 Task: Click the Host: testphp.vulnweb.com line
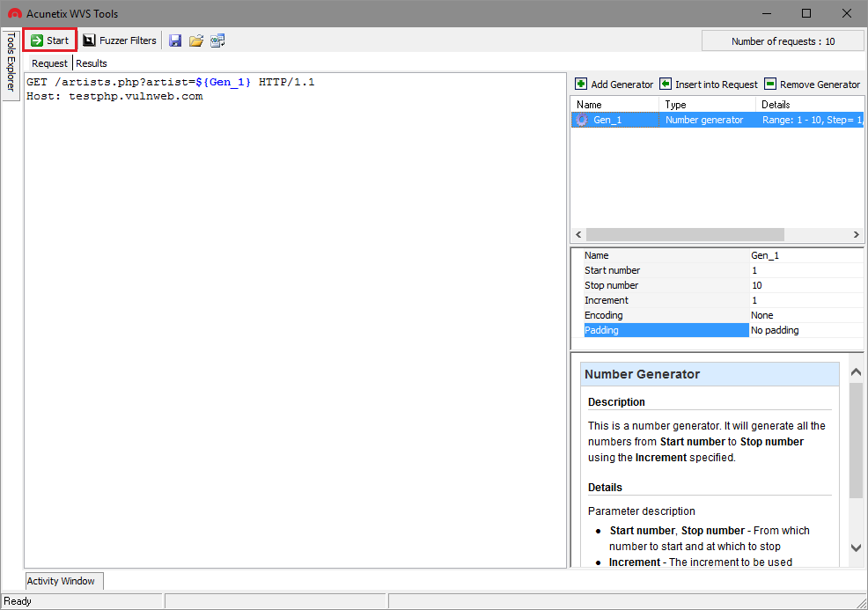[114, 96]
